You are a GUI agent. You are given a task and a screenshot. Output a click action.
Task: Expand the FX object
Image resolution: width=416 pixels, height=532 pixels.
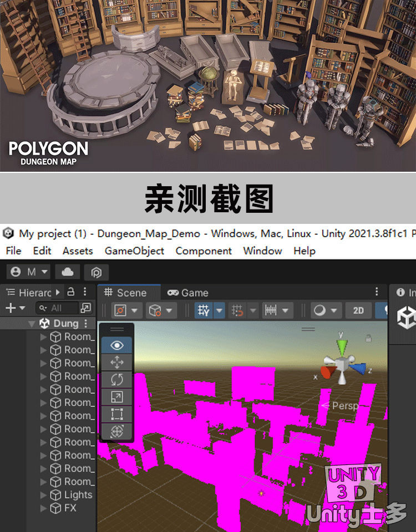coord(43,508)
